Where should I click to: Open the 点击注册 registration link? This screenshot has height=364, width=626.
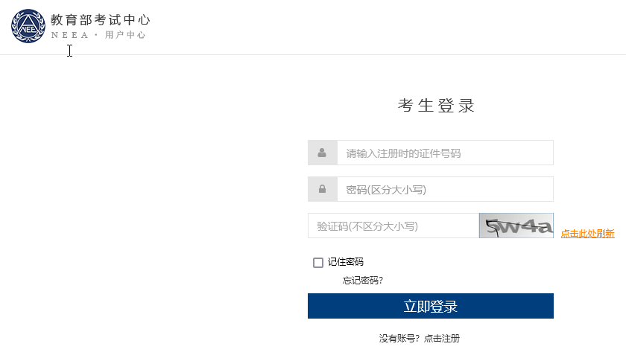(442, 339)
